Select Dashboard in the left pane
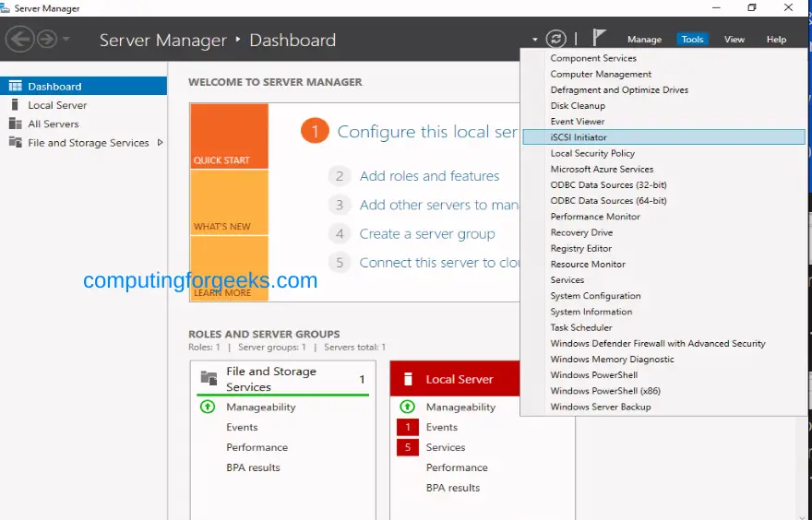Viewport: 812px width, 520px height. 83,86
